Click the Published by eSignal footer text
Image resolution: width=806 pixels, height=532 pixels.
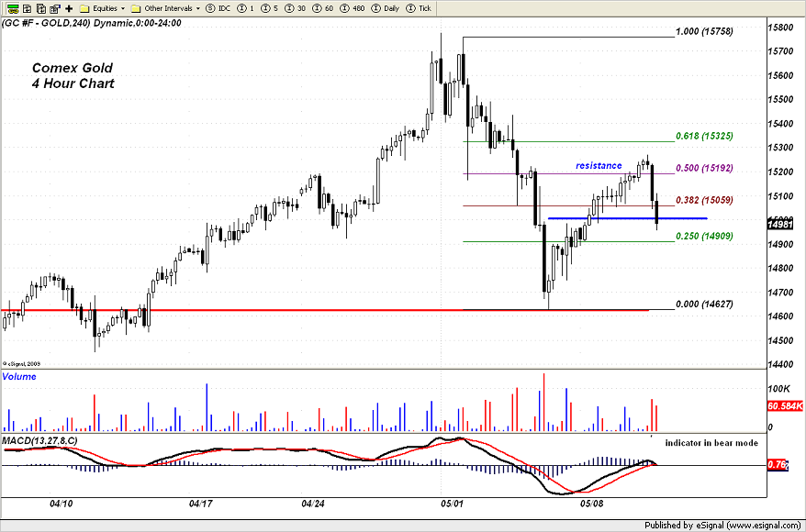coord(722,525)
